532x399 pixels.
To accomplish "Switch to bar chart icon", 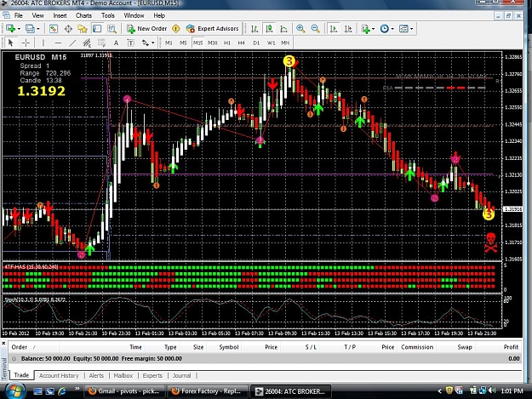I will [x=255, y=29].
